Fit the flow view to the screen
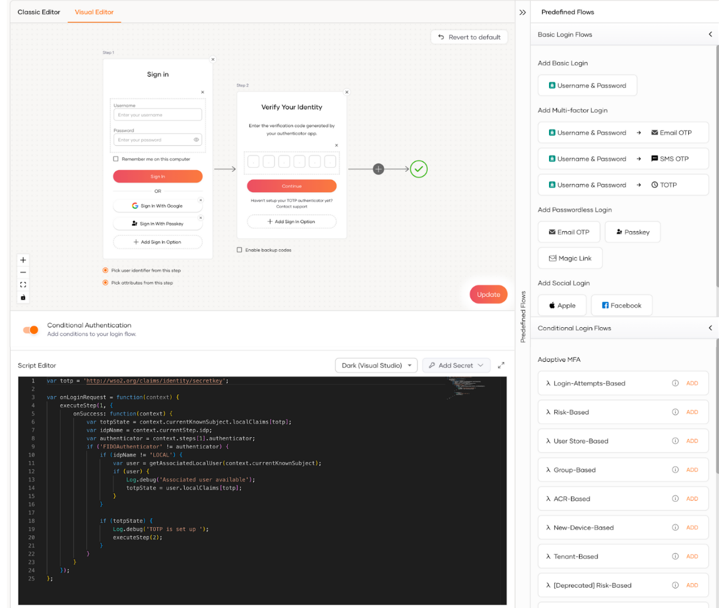Screen dimensions: 719x608 click(23, 285)
